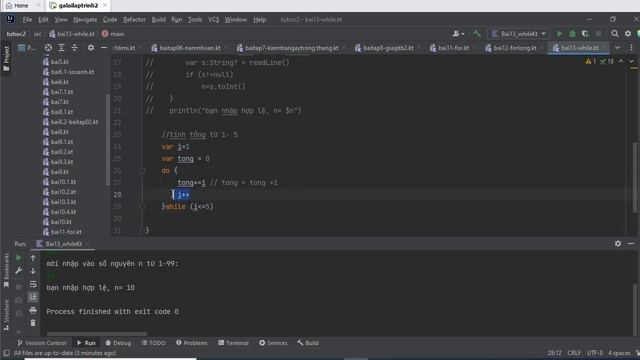
Task: Open TODO tool window
Action: tap(153, 343)
